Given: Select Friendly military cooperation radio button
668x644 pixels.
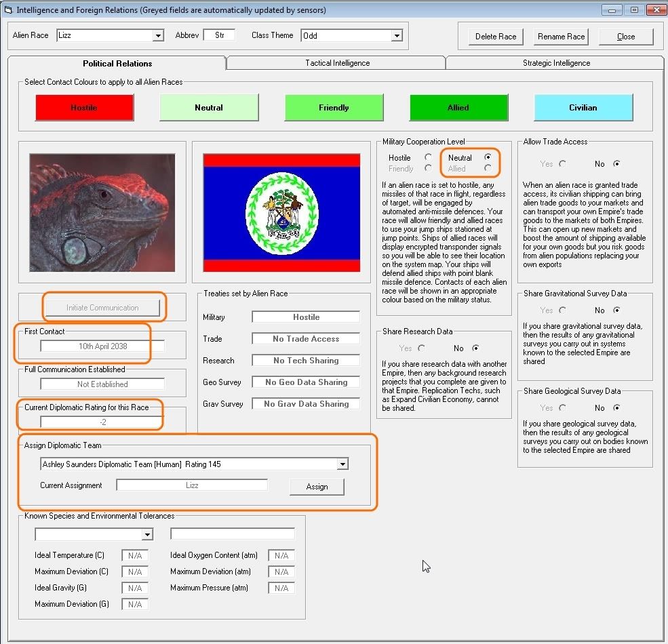Looking at the screenshot, I should (x=428, y=168).
